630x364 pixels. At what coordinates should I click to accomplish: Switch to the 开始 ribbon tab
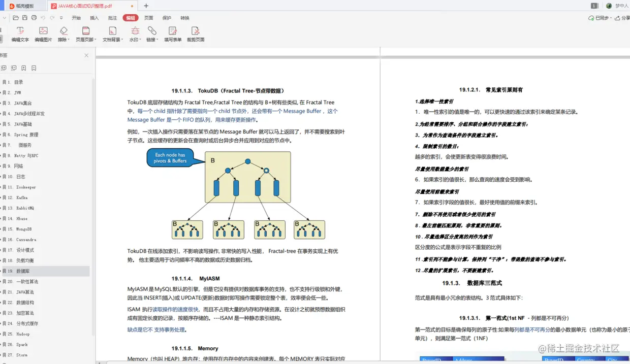point(76,18)
